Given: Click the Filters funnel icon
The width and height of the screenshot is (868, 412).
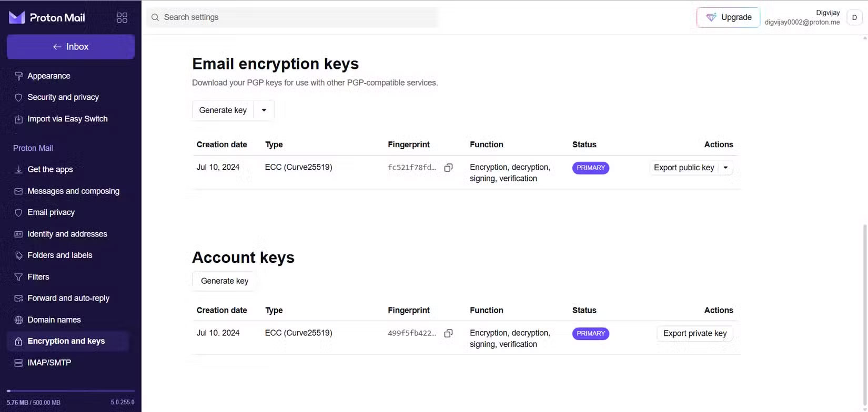Looking at the screenshot, I should pos(18,277).
